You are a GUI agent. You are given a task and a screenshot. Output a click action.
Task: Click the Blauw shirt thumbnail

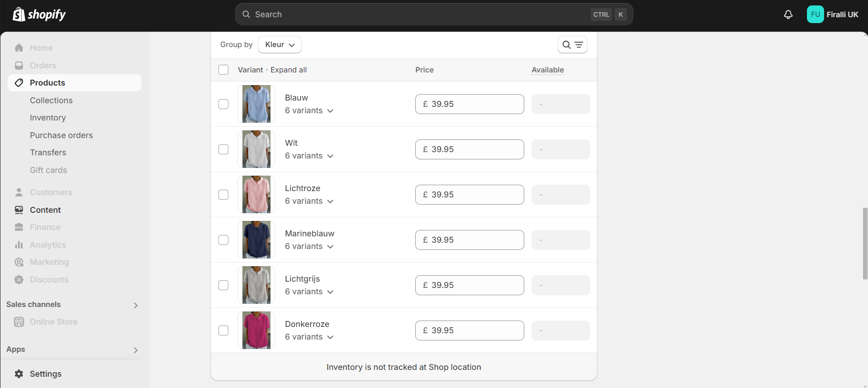(x=256, y=104)
